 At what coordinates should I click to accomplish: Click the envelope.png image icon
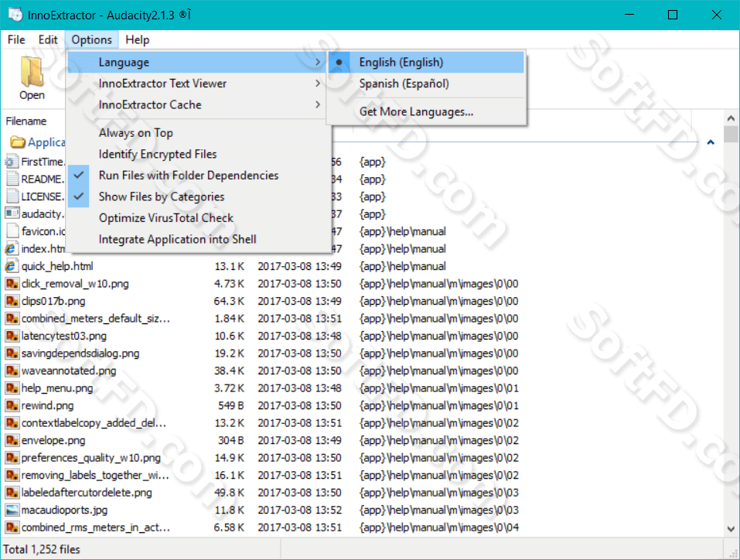[12, 441]
